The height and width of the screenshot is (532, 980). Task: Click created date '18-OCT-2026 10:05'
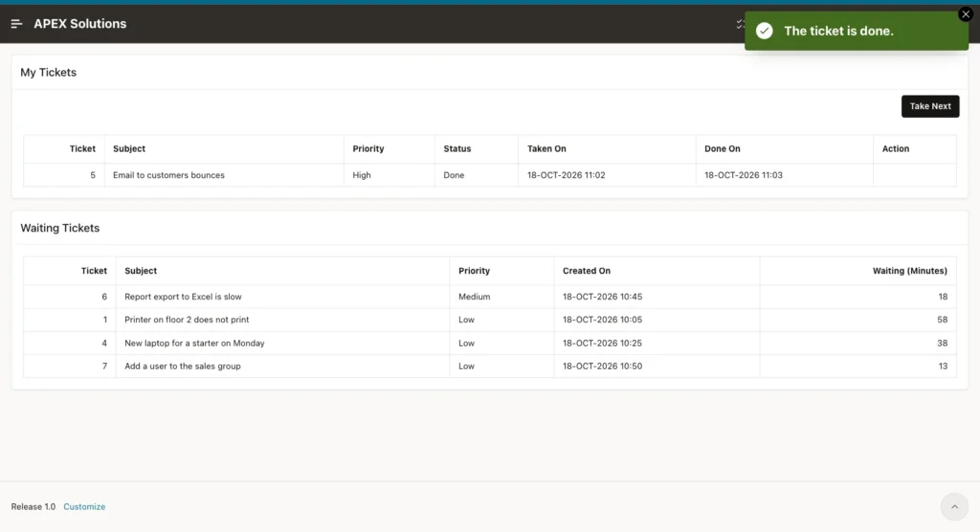click(x=603, y=320)
